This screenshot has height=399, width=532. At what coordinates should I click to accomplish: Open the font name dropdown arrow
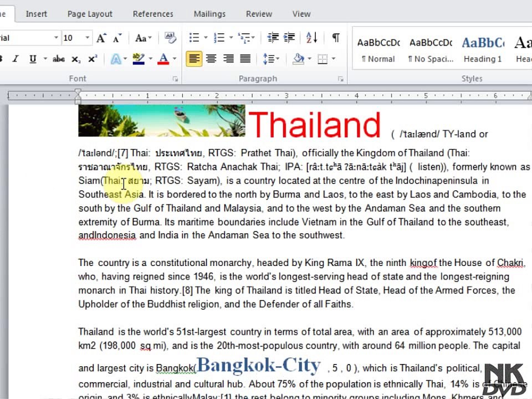(x=56, y=38)
